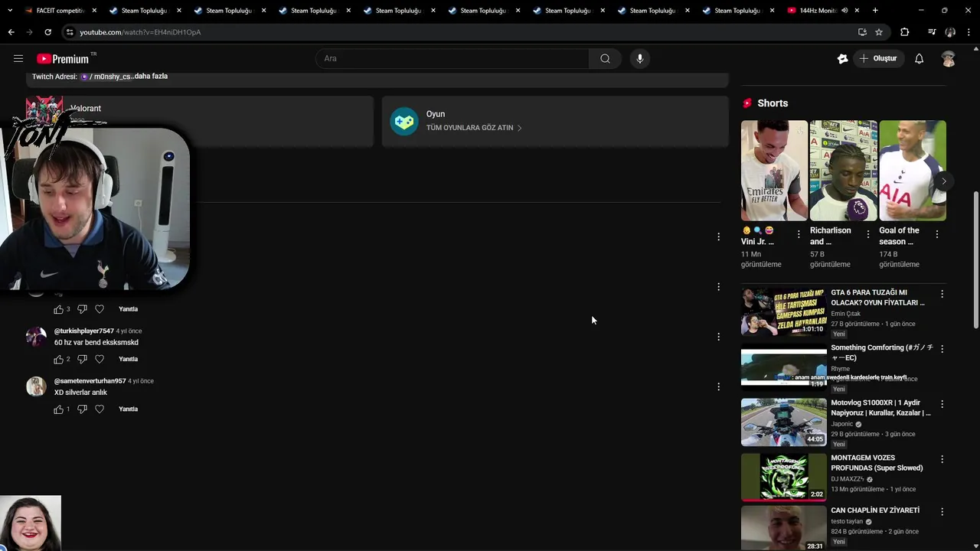This screenshot has width=980, height=551.
Task: Open @sametenverturhan957 profile avatar
Action: click(36, 386)
